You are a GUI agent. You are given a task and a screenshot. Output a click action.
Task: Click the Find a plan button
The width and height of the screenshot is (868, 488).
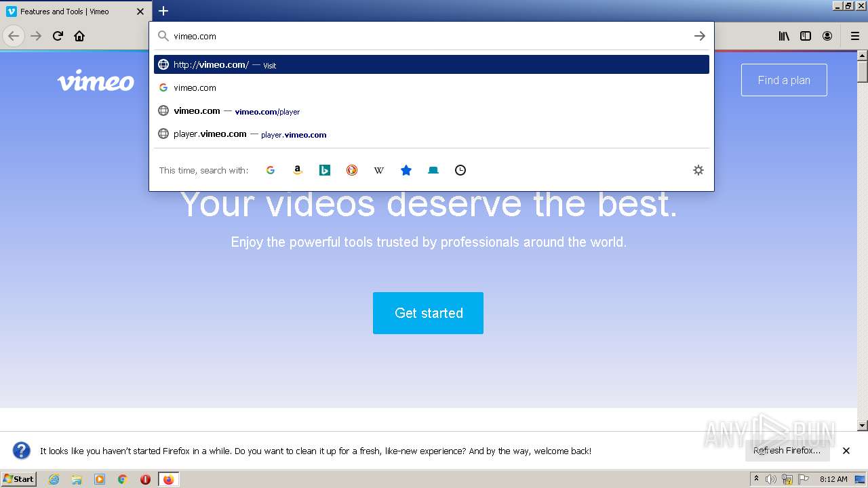(x=784, y=80)
